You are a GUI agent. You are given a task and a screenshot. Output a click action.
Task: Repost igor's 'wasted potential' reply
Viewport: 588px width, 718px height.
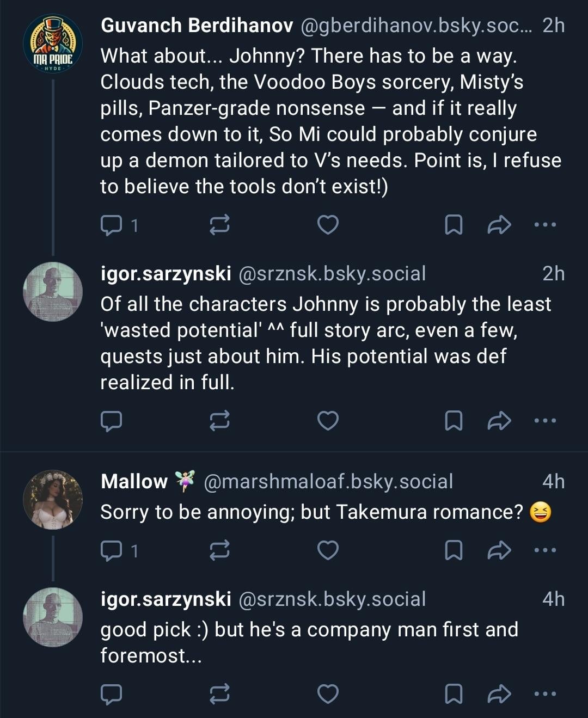click(x=219, y=421)
